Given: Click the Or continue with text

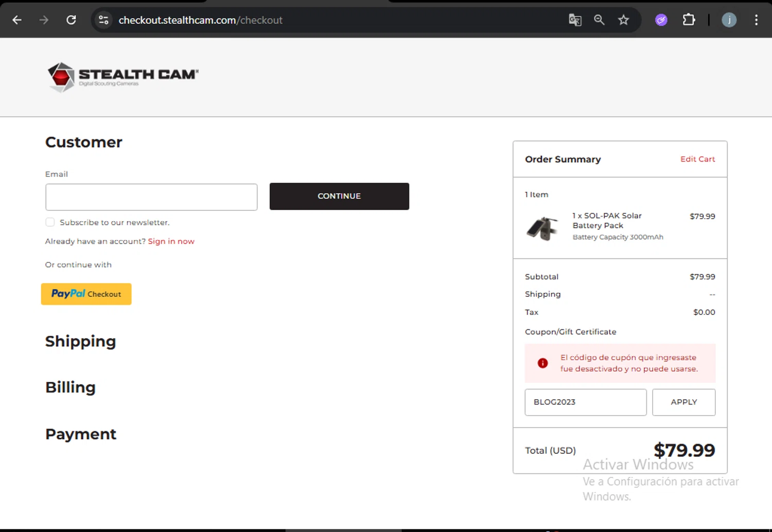Looking at the screenshot, I should (78, 265).
